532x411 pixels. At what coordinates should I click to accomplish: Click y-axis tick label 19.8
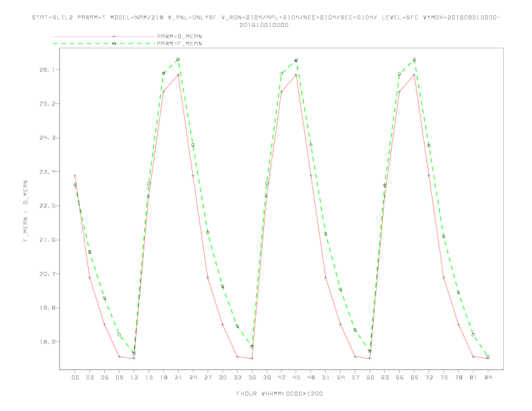click(x=46, y=308)
